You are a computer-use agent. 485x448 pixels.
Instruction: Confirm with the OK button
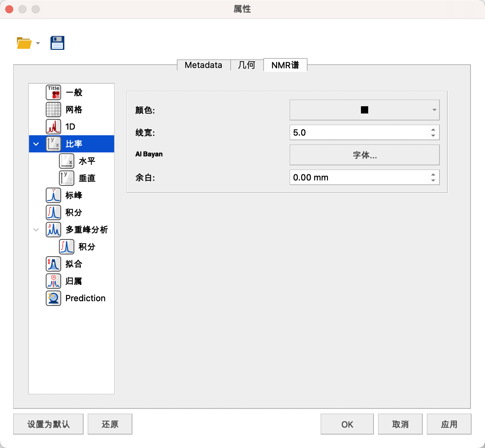[x=347, y=424]
